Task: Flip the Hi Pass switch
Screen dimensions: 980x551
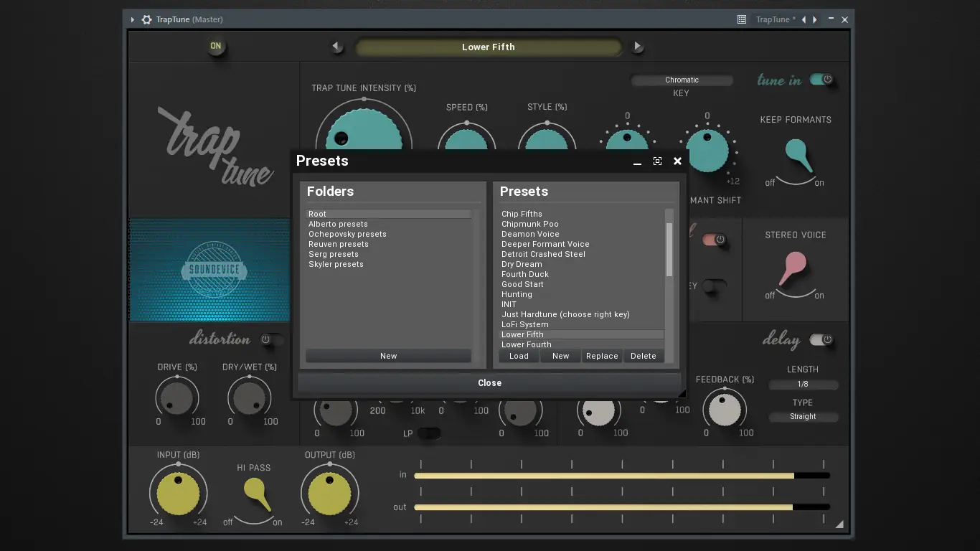Action: [x=256, y=494]
